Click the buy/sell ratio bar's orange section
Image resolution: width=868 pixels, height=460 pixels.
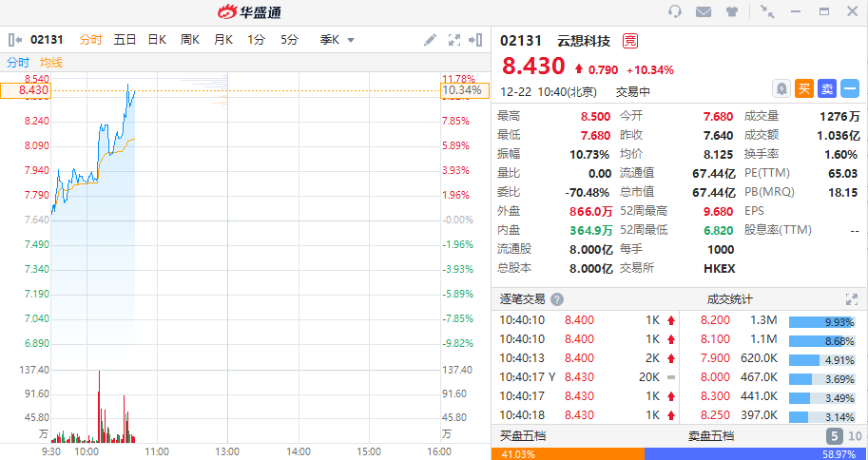(x=567, y=454)
